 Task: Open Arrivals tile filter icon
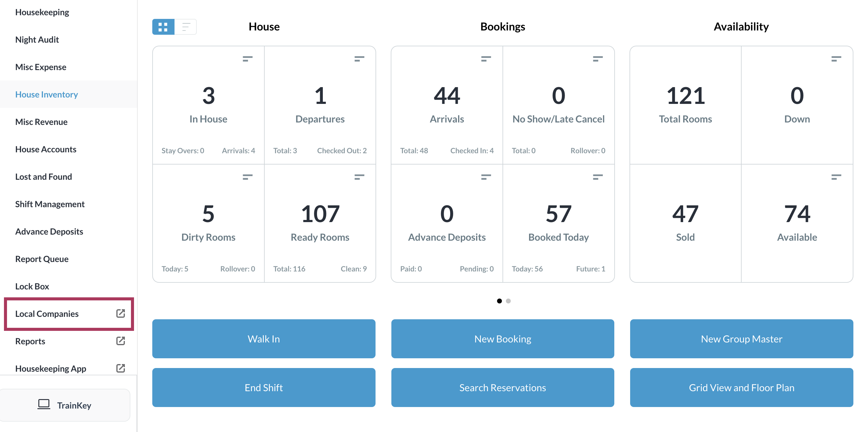[485, 59]
